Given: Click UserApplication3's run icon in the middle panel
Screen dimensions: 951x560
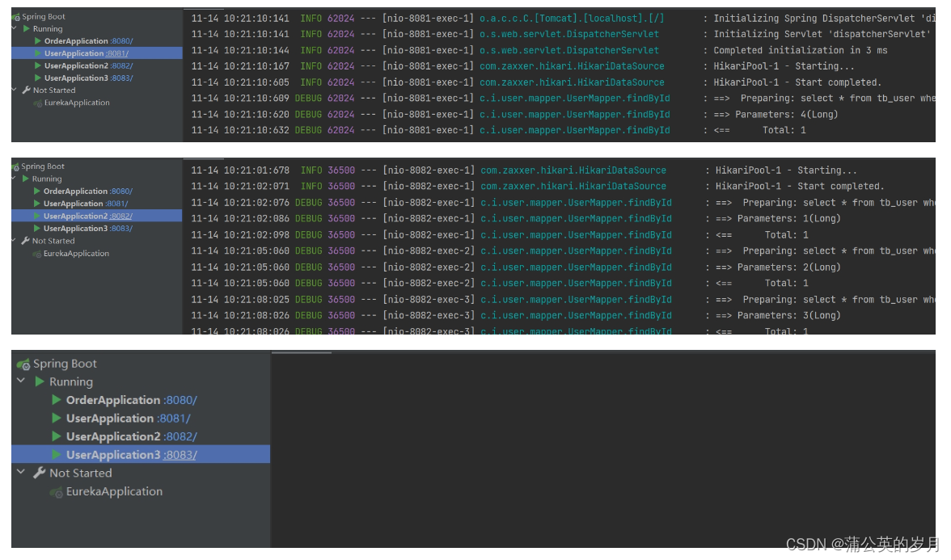Looking at the screenshot, I should coord(37,229).
